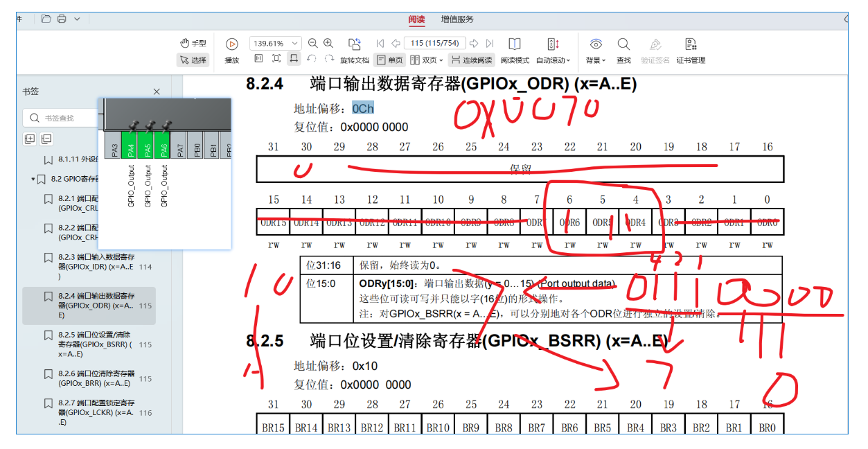Enter 阅读模式 reading mode
This screenshot has width=868, height=449.
coord(515,51)
